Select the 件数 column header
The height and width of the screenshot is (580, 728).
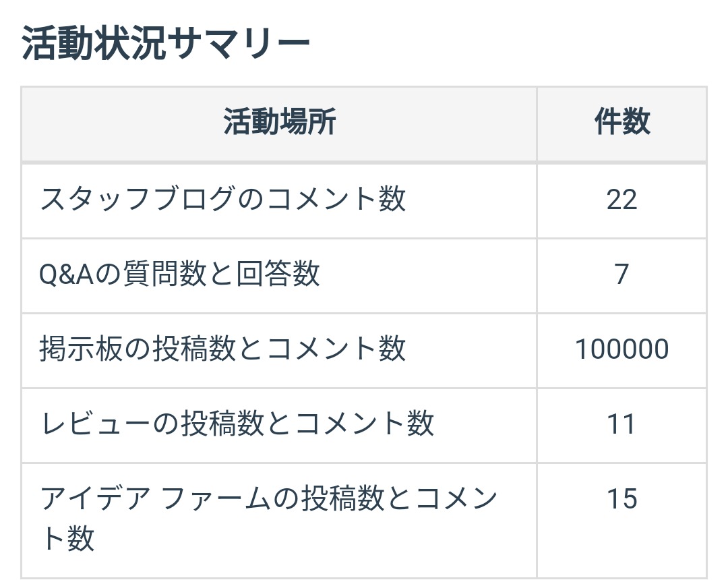pyautogui.click(x=621, y=123)
